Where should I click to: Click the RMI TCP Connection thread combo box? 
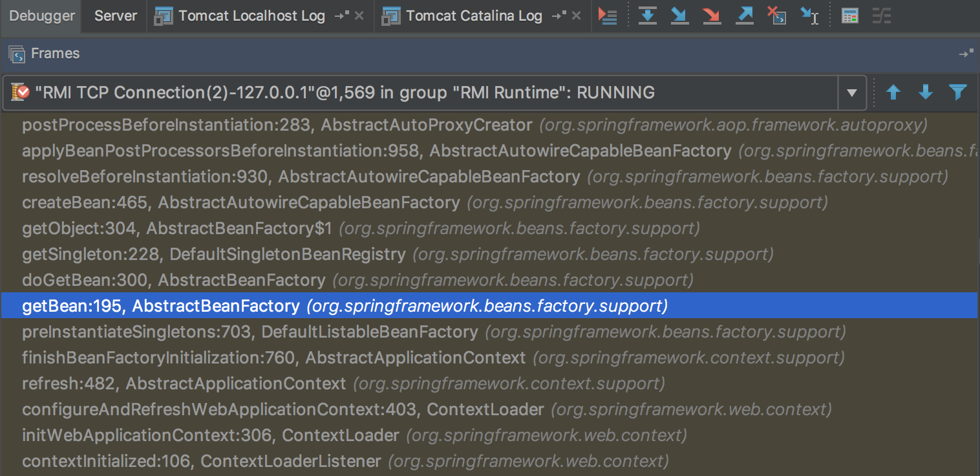[x=420, y=92]
